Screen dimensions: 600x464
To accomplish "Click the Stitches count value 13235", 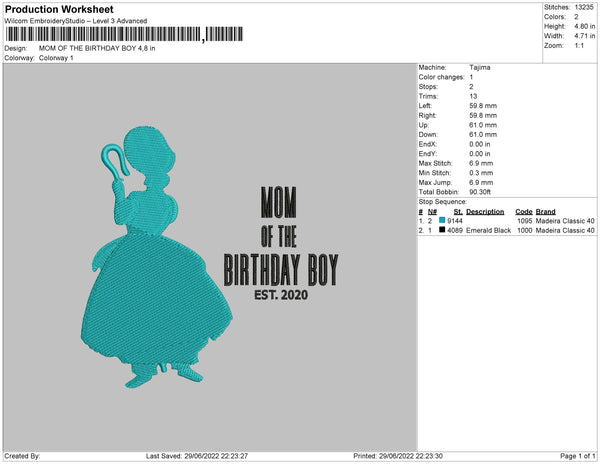I will 584,7.
